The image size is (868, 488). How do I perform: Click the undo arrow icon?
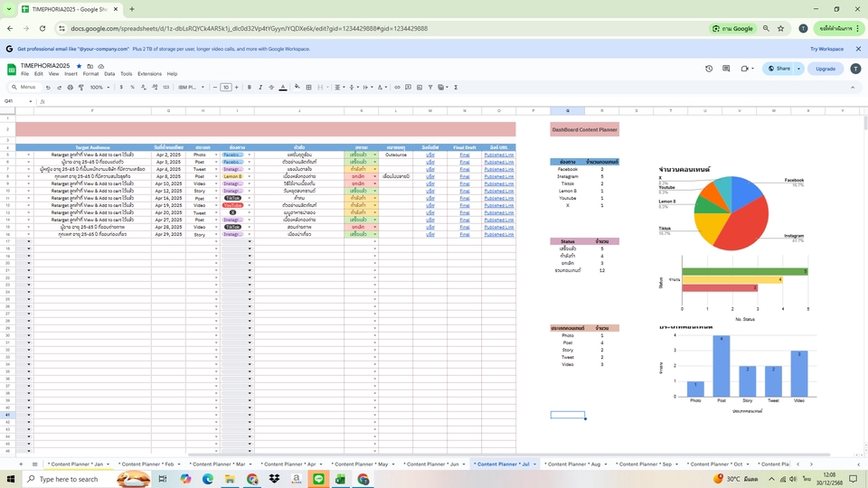click(x=48, y=88)
